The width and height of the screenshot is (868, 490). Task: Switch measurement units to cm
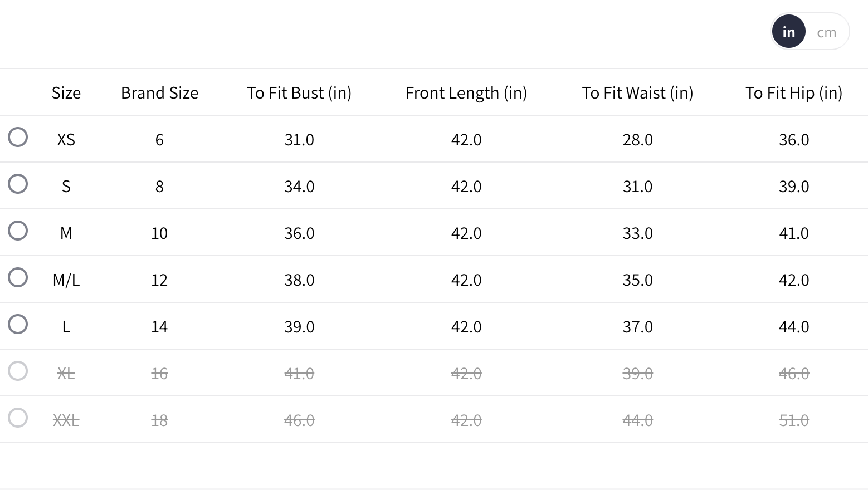point(826,32)
